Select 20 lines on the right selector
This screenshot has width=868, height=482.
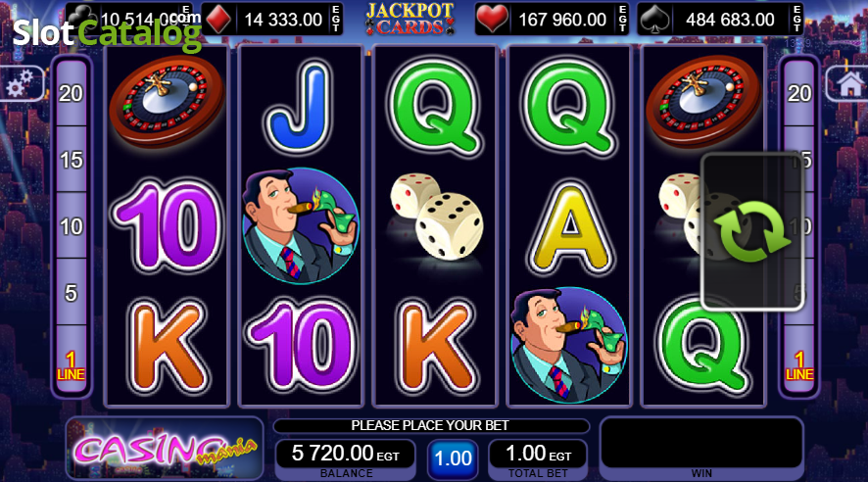tap(799, 93)
